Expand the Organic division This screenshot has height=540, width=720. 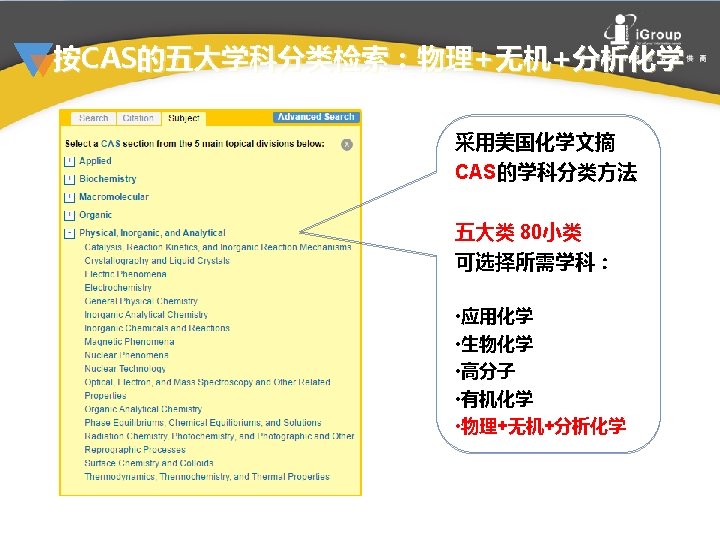69,215
